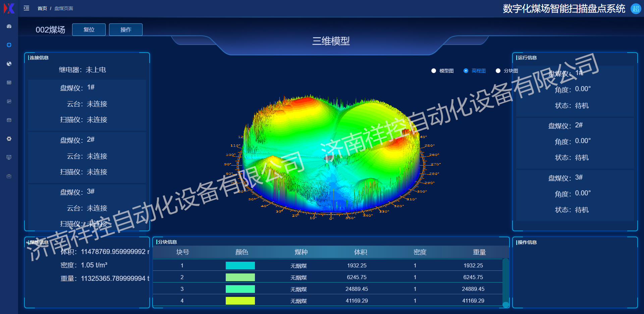The image size is (644, 314).
Task: Open the briefcase sidebar icon
Action: click(9, 176)
